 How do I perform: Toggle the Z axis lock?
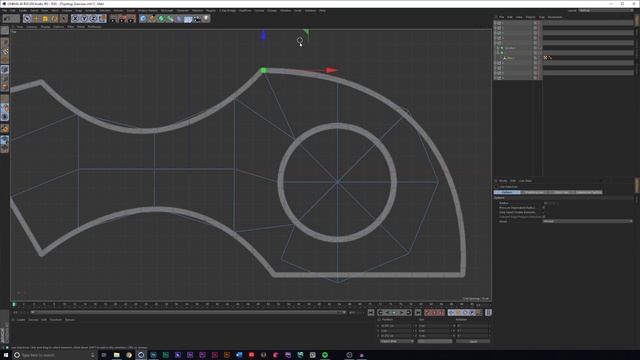(x=93, y=18)
